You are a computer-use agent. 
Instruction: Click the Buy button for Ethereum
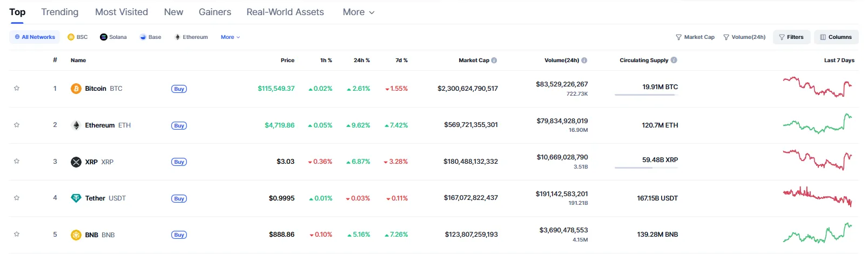tap(179, 125)
